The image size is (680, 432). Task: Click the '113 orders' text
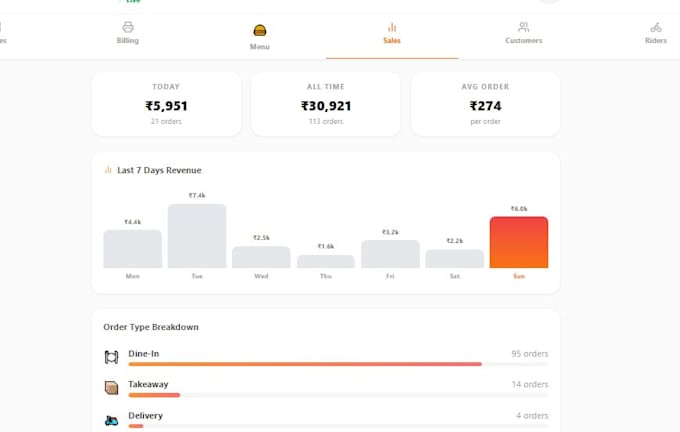[x=326, y=121]
